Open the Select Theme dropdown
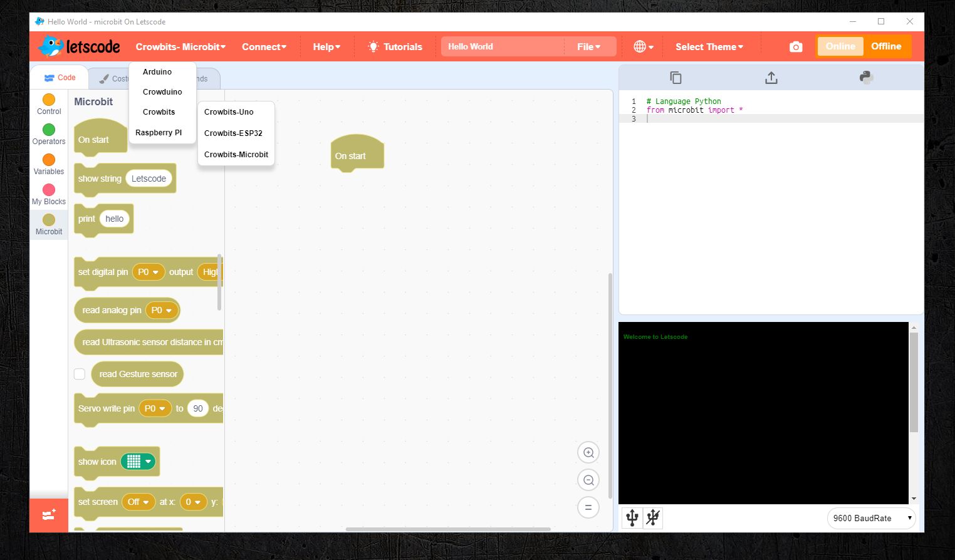The image size is (955, 560). [709, 46]
